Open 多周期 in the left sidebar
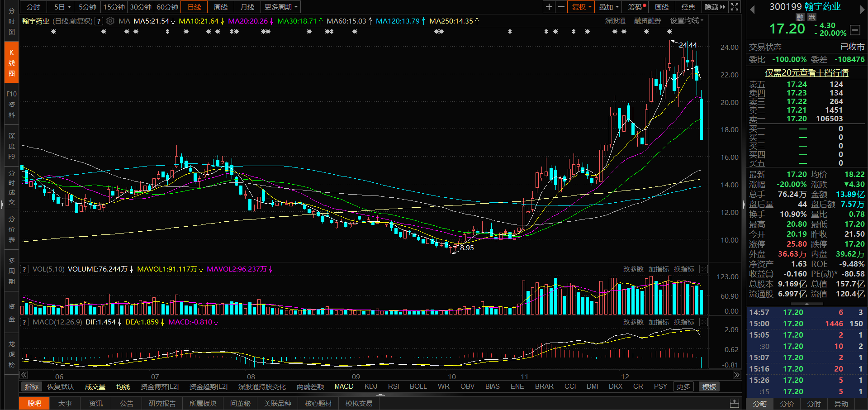 tap(12, 271)
